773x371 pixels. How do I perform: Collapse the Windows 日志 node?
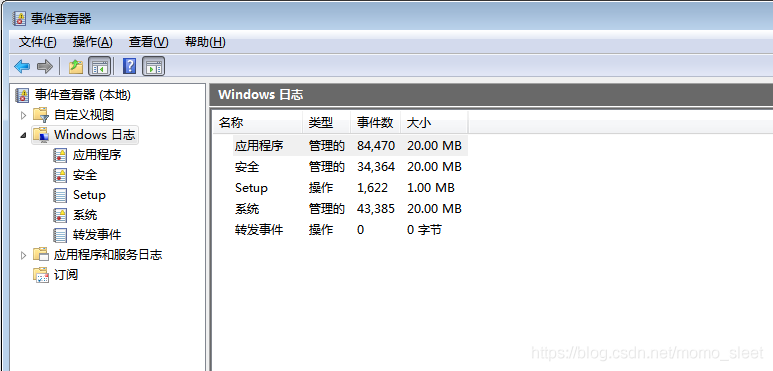pyautogui.click(x=23, y=135)
